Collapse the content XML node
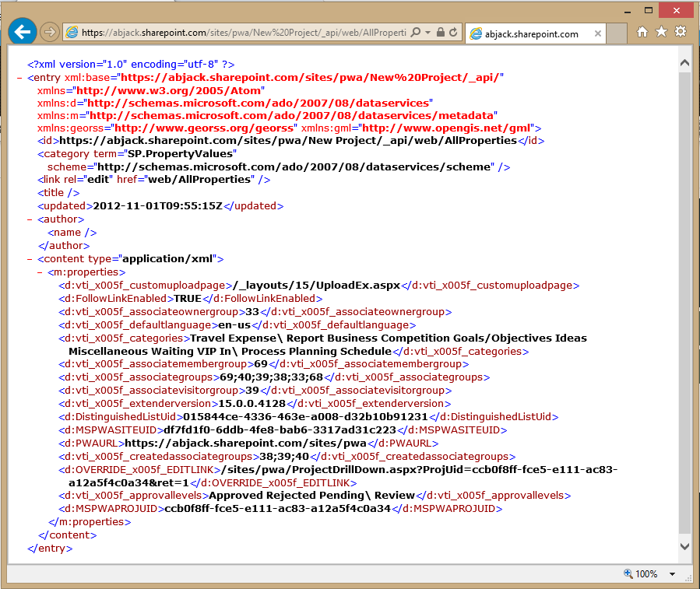The image size is (700, 589). click(x=30, y=259)
